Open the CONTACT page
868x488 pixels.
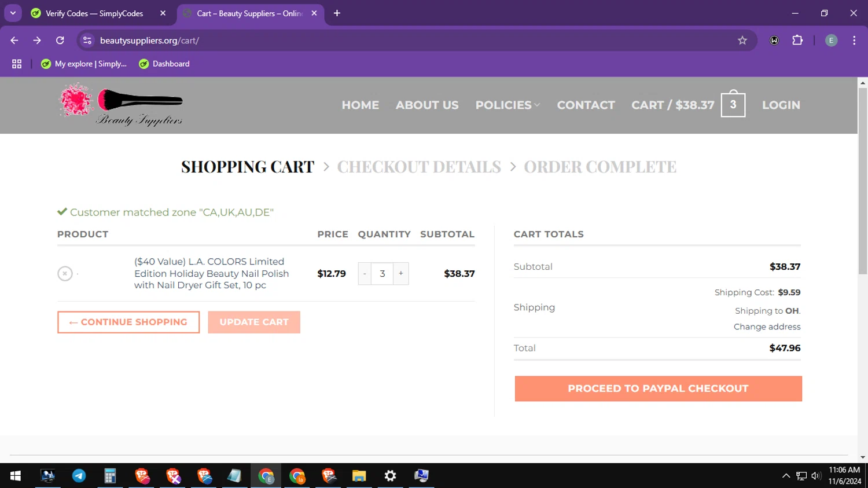[x=586, y=105]
